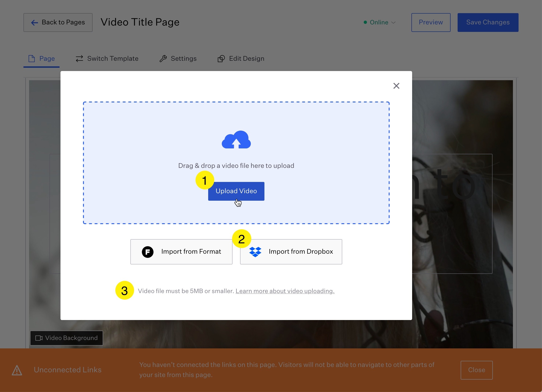Close the upload dialog with X
This screenshot has width=542, height=392.
coord(396,86)
